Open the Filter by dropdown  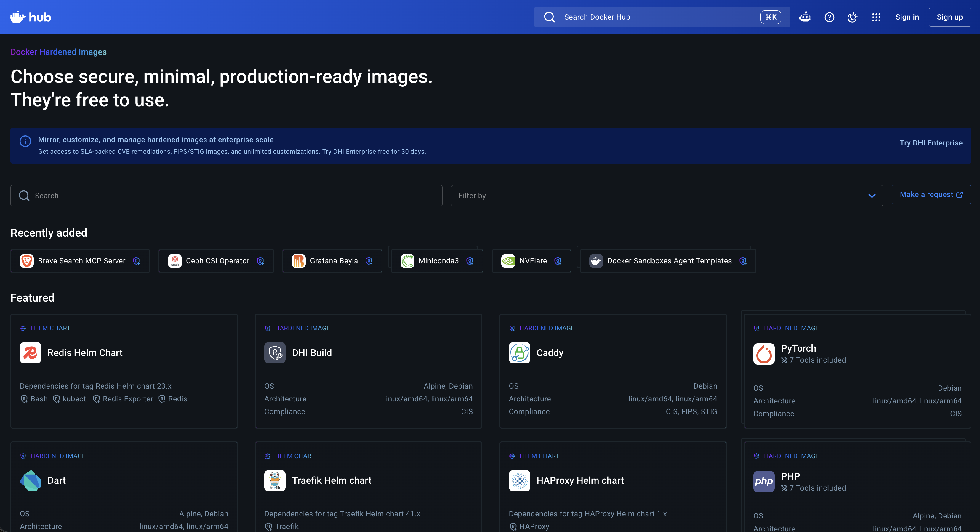667,196
